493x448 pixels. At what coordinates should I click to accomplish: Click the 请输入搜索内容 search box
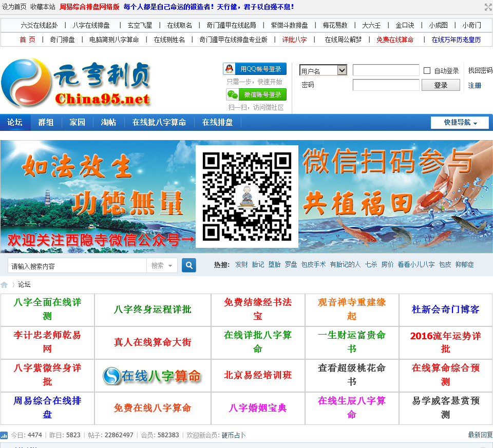tap(78, 266)
